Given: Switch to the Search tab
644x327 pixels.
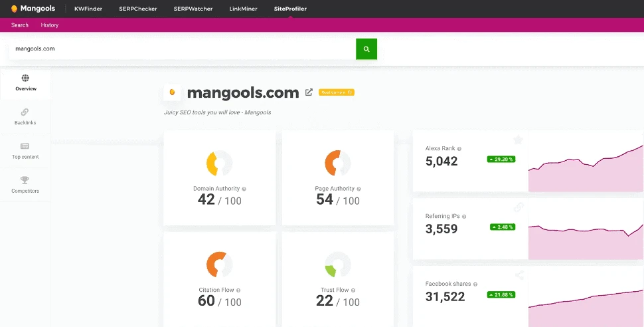Looking at the screenshot, I should tap(20, 25).
